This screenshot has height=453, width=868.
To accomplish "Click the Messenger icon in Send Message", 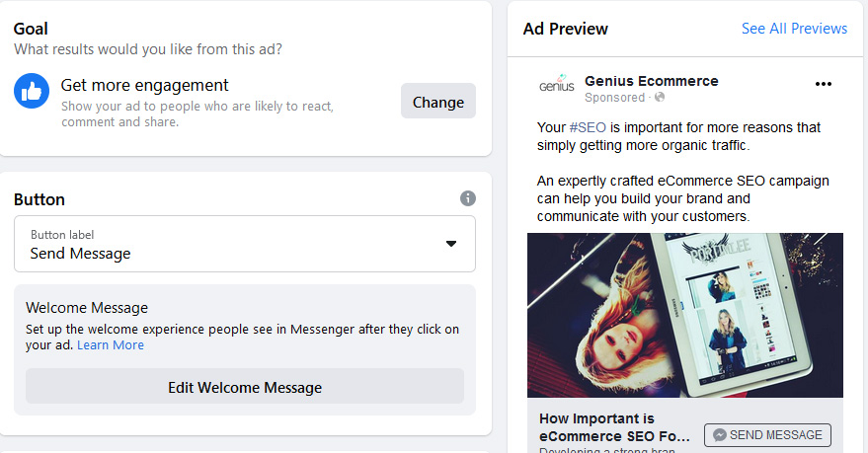I will [719, 435].
